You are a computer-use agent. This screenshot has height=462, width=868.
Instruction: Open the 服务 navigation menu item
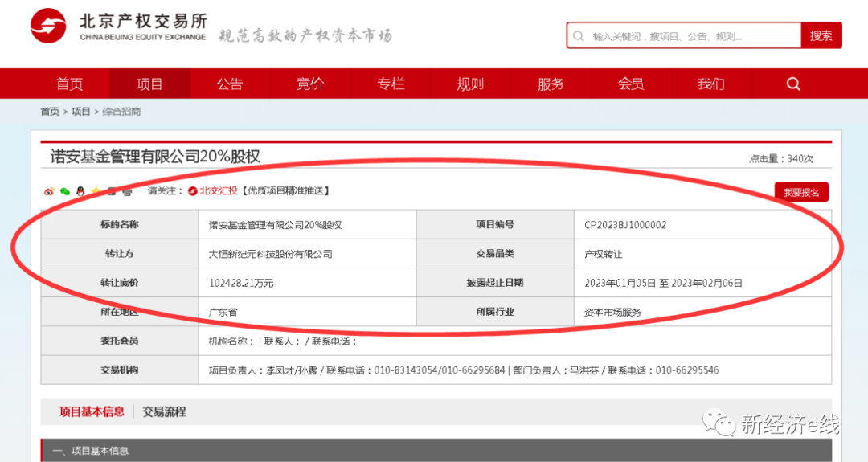[551, 84]
